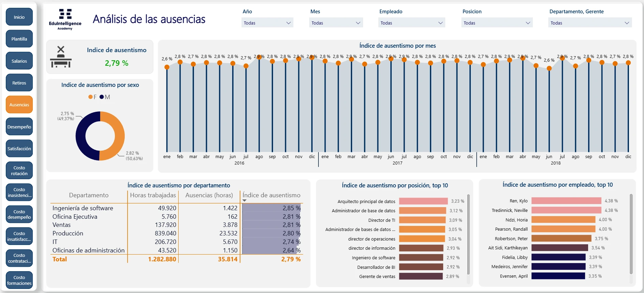Select the Director de TI bar
The width and height of the screenshot is (644, 293).
point(422,220)
